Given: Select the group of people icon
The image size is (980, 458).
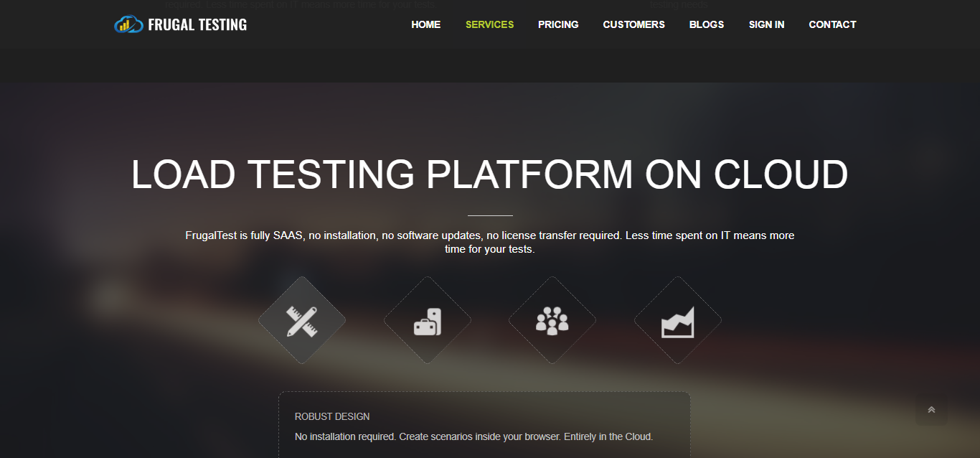Looking at the screenshot, I should [x=552, y=320].
